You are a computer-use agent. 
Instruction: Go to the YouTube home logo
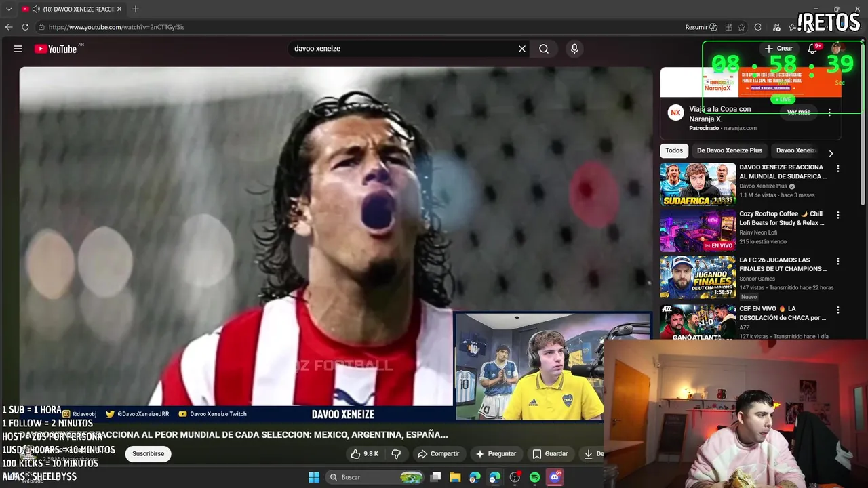pyautogui.click(x=56, y=49)
